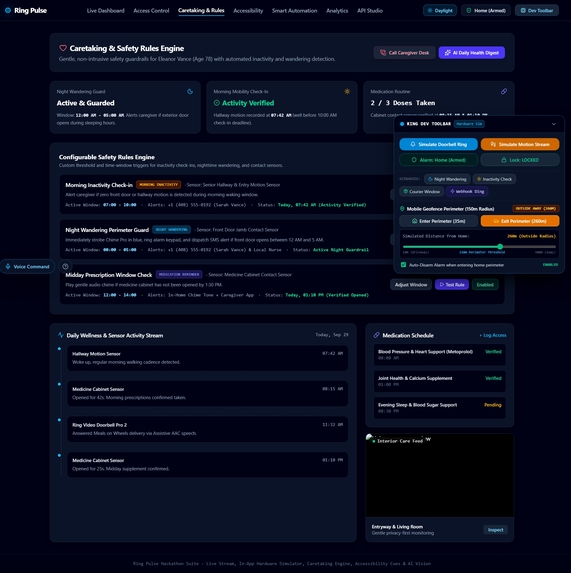Click the blue status dot in Ring Dev Toolbar header
This screenshot has height=573, width=571.
(402, 124)
